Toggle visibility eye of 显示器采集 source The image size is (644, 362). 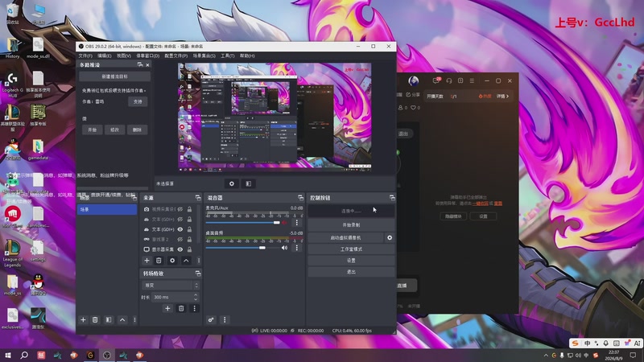pos(180,249)
